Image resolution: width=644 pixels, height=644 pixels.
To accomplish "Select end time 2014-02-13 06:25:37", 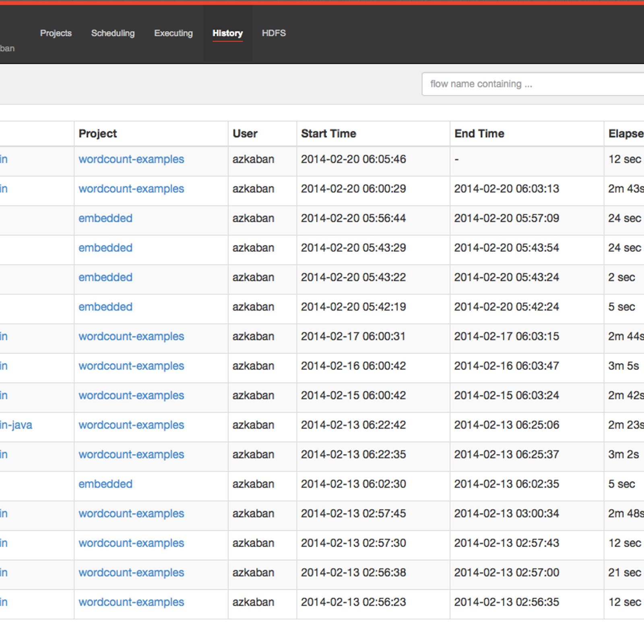I will click(x=507, y=454).
